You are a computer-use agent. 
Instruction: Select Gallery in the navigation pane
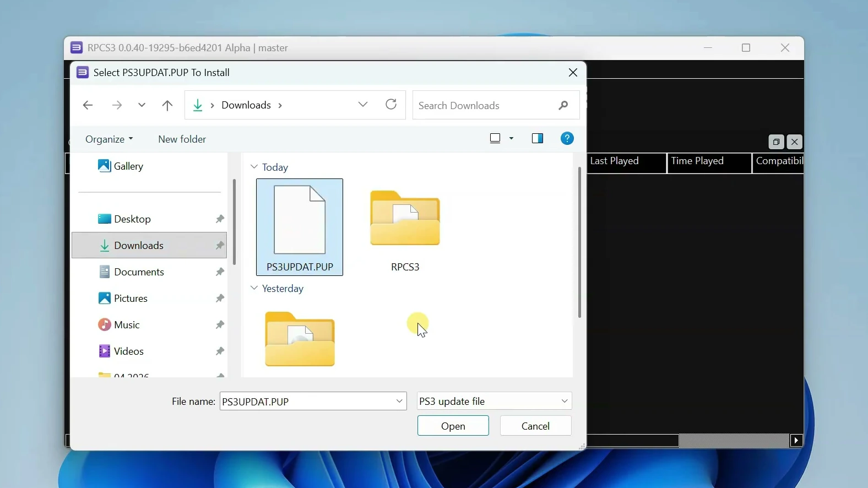(121, 166)
